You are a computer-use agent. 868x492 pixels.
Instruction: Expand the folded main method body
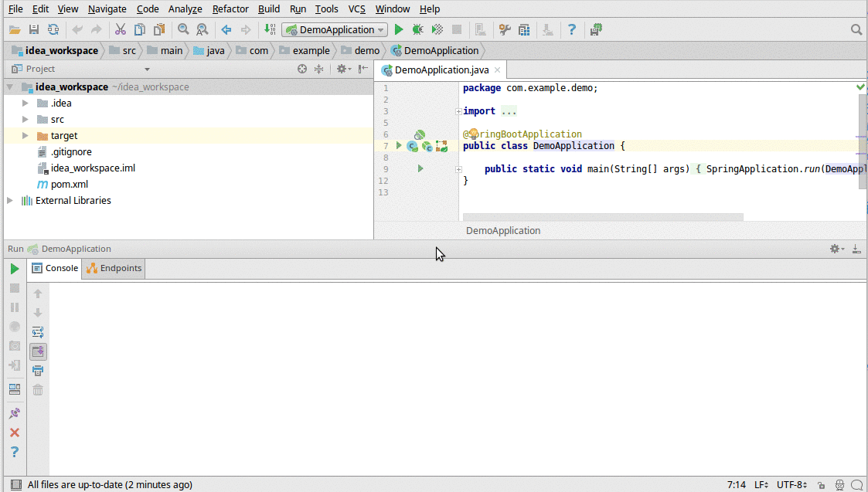pyautogui.click(x=458, y=169)
